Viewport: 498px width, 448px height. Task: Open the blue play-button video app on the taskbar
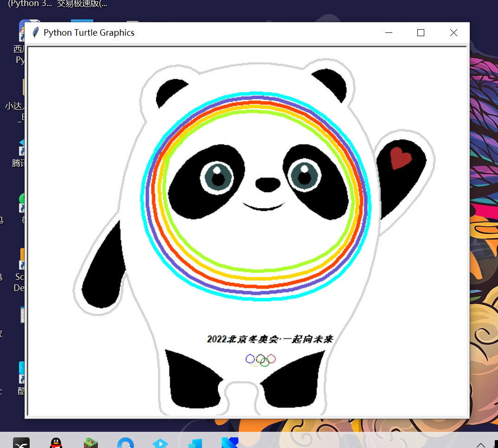[160, 442]
